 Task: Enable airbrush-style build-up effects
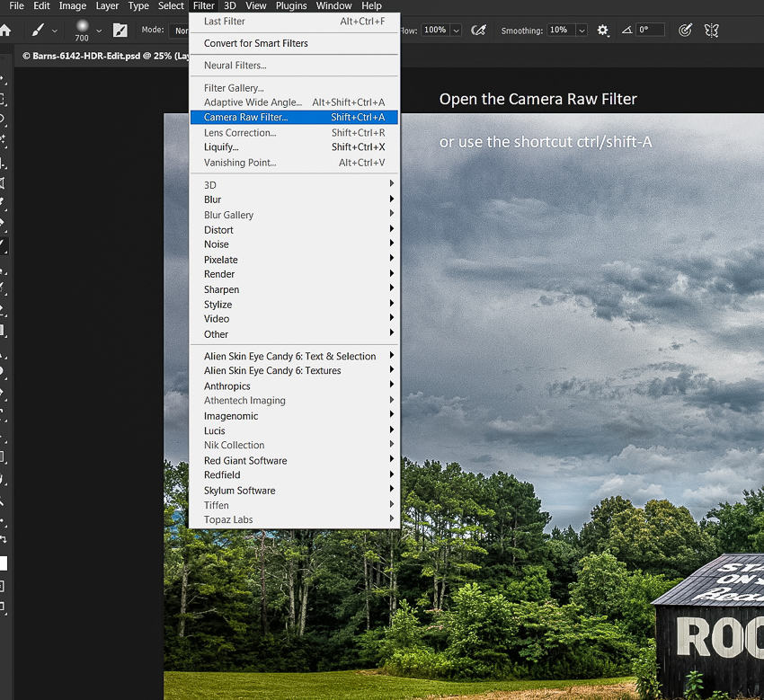tap(479, 31)
